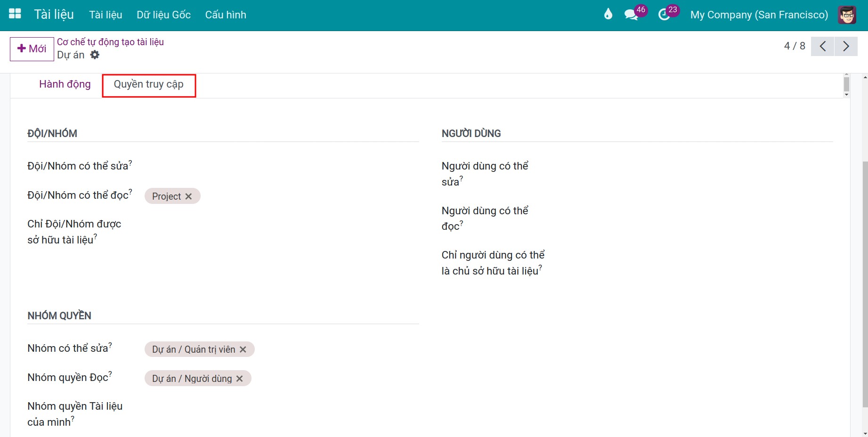868x437 pixels.
Task: Follow the Cơ chế tự động tạo tài liệu breadcrumb
Action: coord(110,42)
